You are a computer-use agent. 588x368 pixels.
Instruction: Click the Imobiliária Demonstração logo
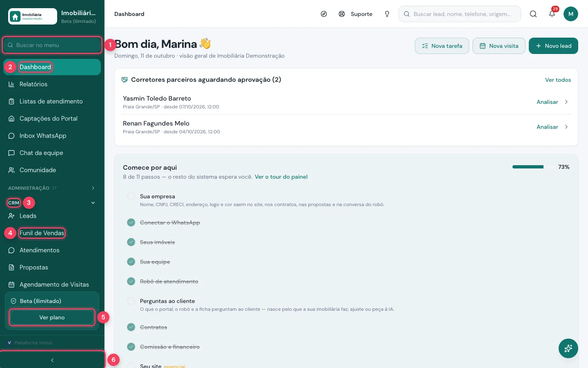click(x=33, y=16)
